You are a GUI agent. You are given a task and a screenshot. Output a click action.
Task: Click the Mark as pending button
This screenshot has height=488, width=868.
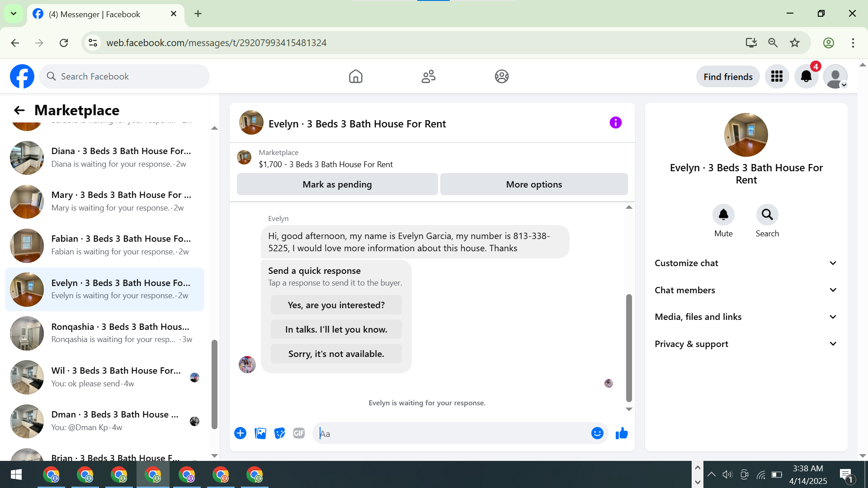click(x=337, y=184)
